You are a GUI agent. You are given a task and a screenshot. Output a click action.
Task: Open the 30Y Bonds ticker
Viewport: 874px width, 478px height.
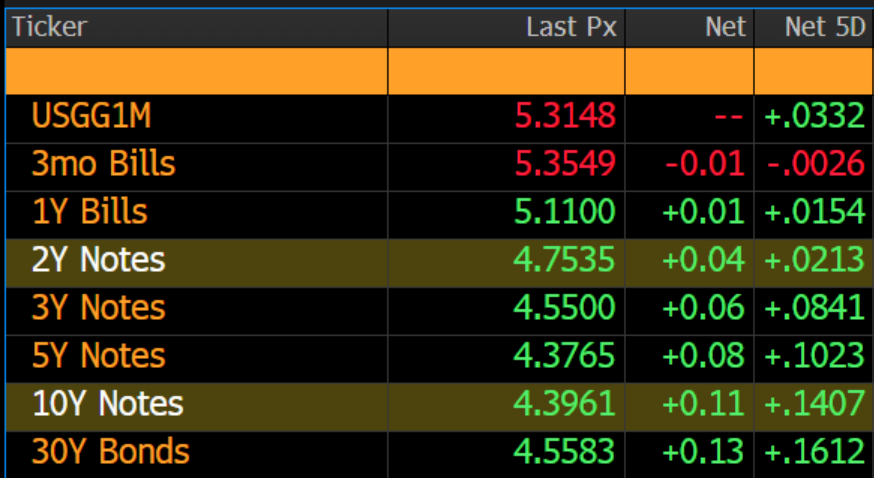point(110,451)
